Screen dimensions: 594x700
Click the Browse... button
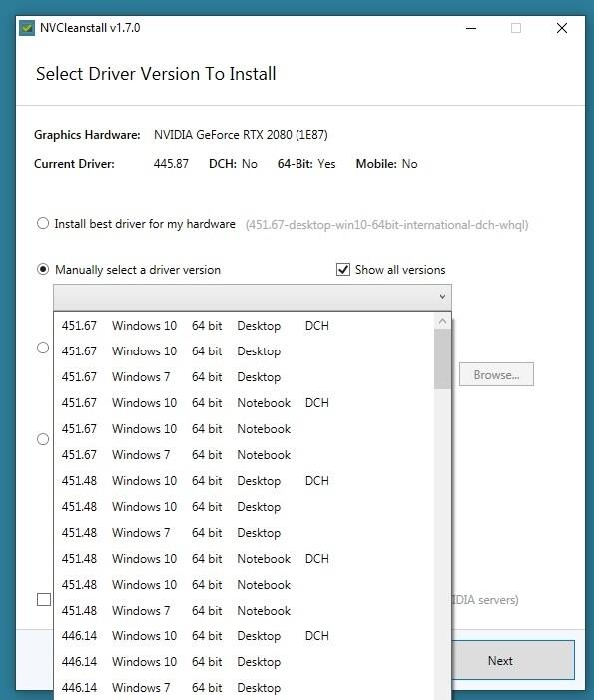496,375
